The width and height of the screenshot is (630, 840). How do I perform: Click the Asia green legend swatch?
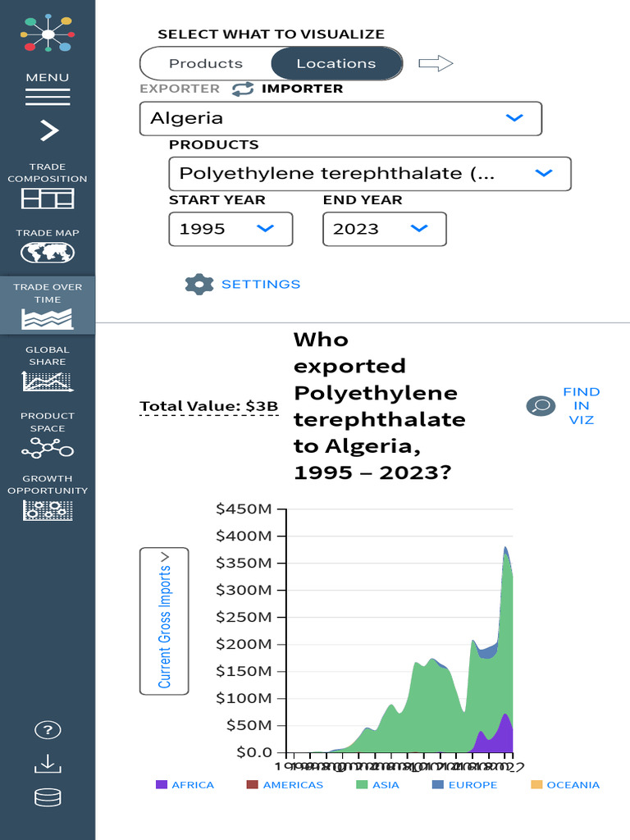click(362, 785)
